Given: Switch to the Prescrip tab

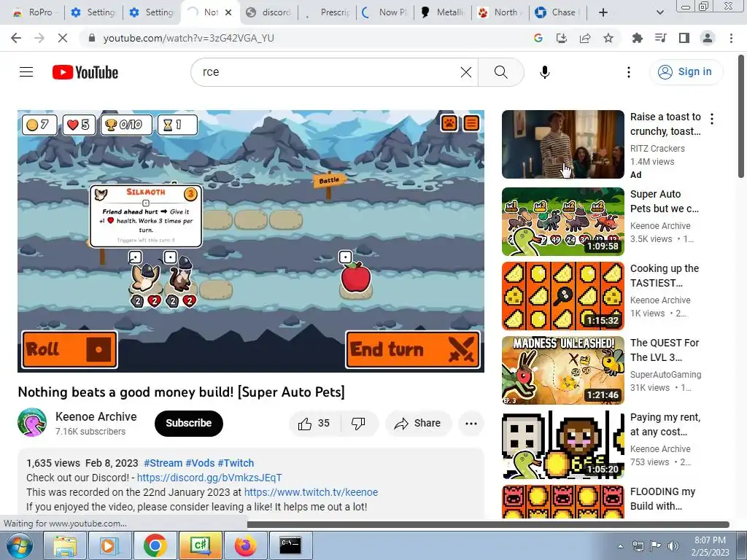Looking at the screenshot, I should tap(328, 12).
